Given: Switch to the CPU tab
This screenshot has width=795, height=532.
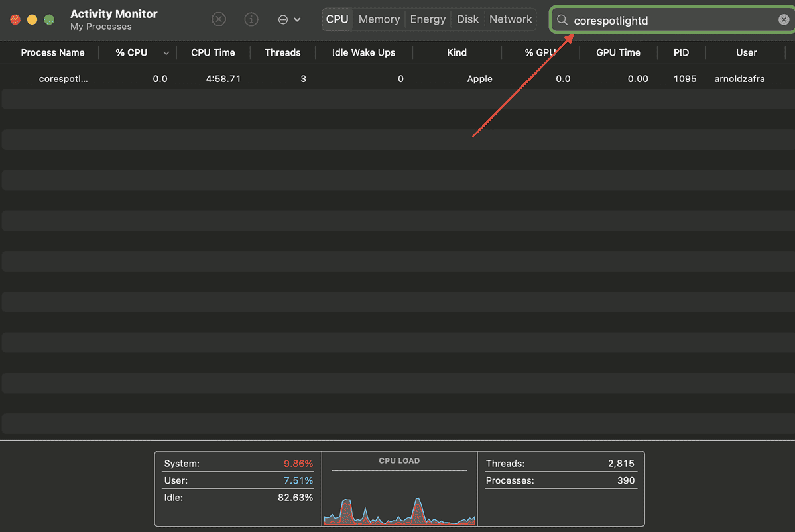Looking at the screenshot, I should [x=337, y=19].
